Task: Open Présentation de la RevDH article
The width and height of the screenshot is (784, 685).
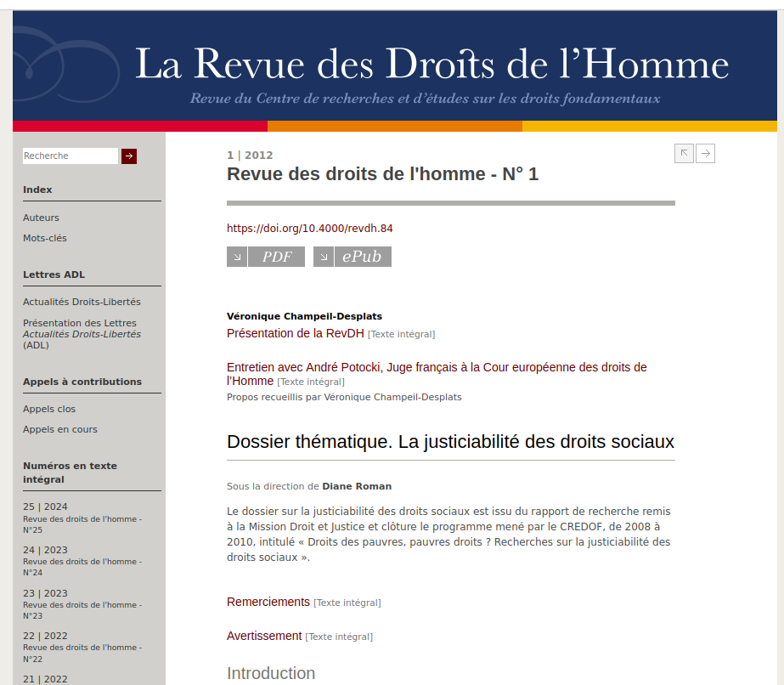Action: [x=296, y=333]
